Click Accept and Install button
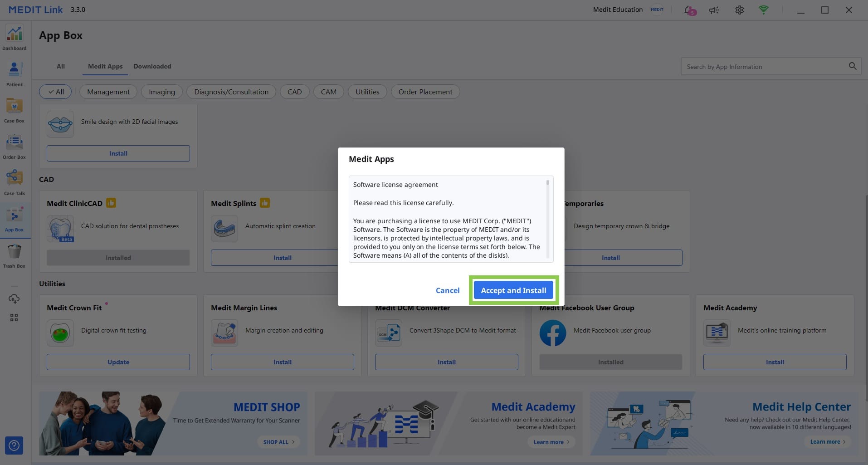The image size is (868, 465). (x=513, y=290)
